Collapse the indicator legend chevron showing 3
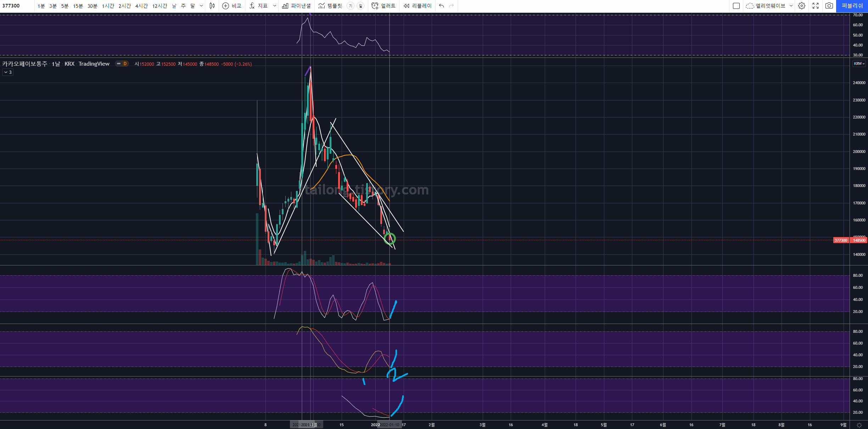This screenshot has height=429, width=868. [8, 72]
